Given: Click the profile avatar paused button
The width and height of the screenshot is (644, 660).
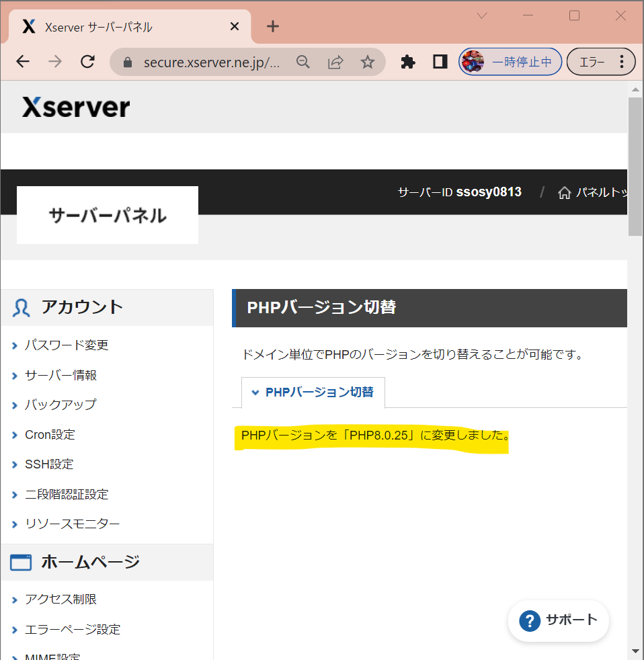Looking at the screenshot, I should (x=510, y=62).
